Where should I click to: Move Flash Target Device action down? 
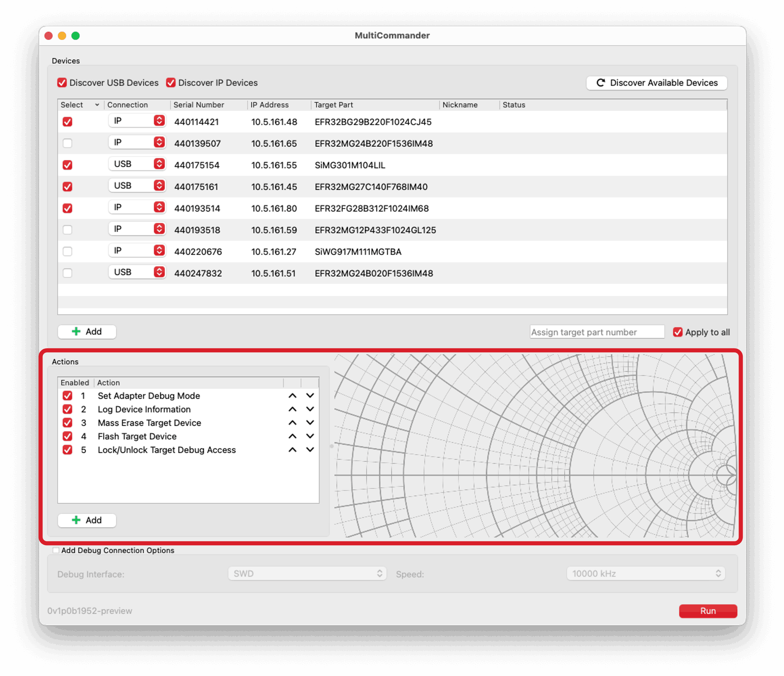[x=310, y=436]
